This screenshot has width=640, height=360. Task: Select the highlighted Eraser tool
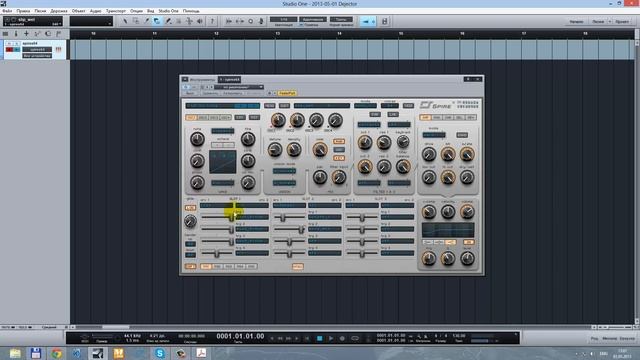click(x=157, y=21)
